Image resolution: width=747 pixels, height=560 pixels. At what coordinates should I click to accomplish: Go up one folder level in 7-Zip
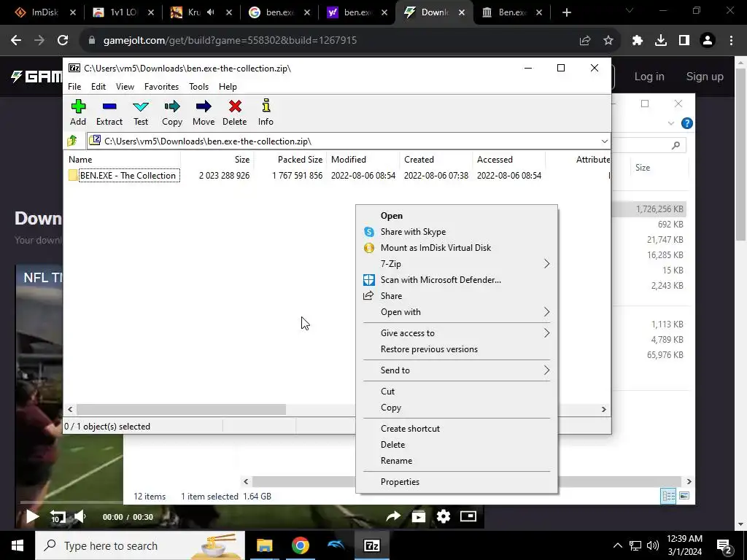tap(72, 141)
